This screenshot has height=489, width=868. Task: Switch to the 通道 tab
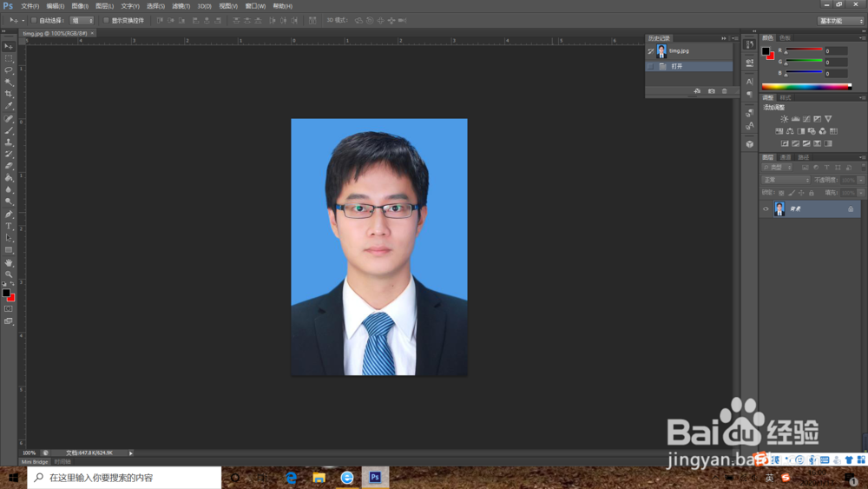point(786,157)
